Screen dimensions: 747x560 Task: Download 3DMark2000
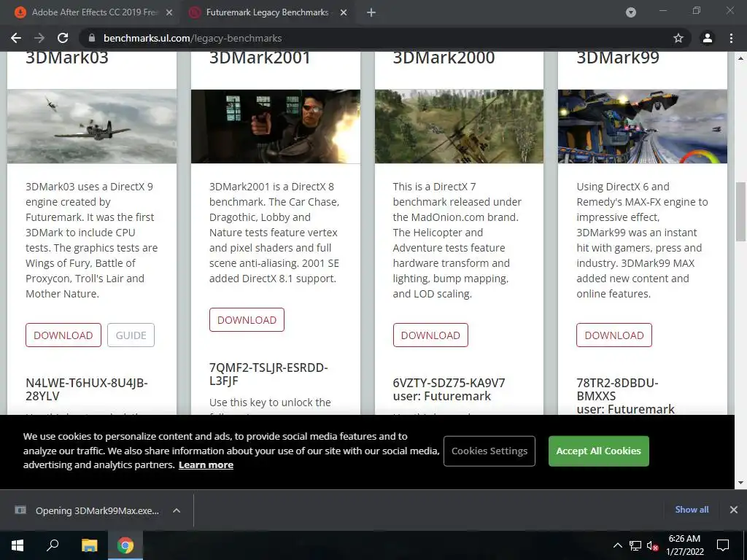pyautogui.click(x=430, y=335)
